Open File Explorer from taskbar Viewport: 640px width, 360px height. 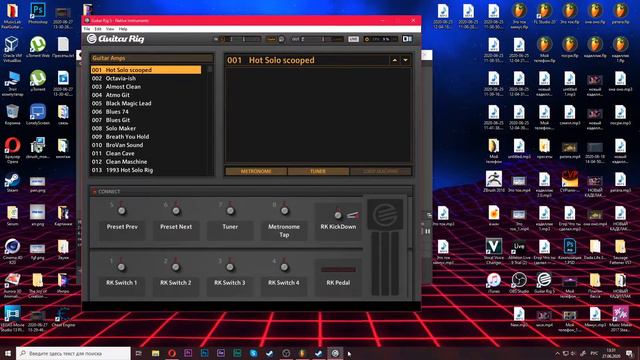[156, 353]
